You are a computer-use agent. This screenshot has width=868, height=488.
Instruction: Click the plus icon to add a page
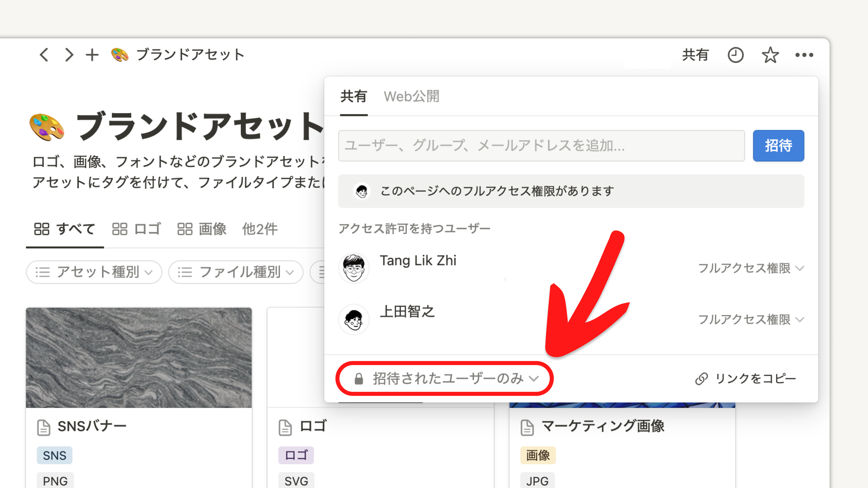coord(92,54)
